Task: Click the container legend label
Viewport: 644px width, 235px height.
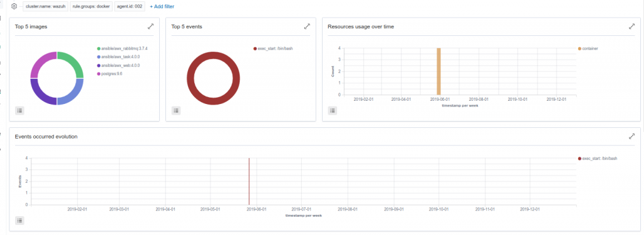Action: [x=590, y=49]
